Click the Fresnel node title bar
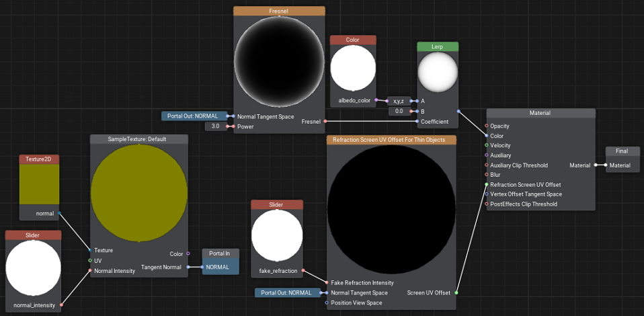644x316 pixels. 279,11
